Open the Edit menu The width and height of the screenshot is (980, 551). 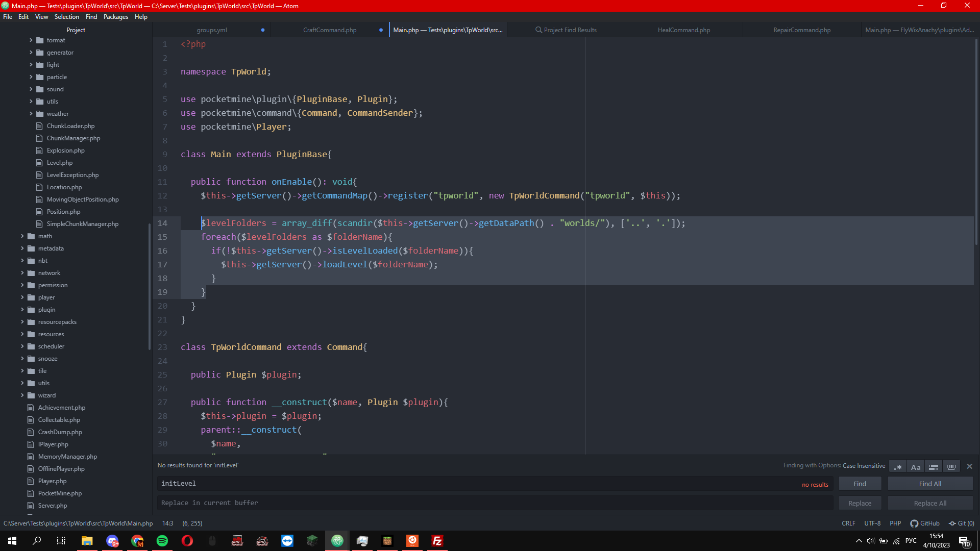(x=23, y=17)
